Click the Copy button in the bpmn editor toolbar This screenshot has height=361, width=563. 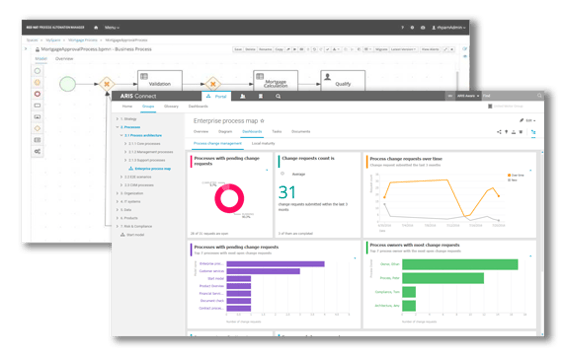pyautogui.click(x=279, y=49)
